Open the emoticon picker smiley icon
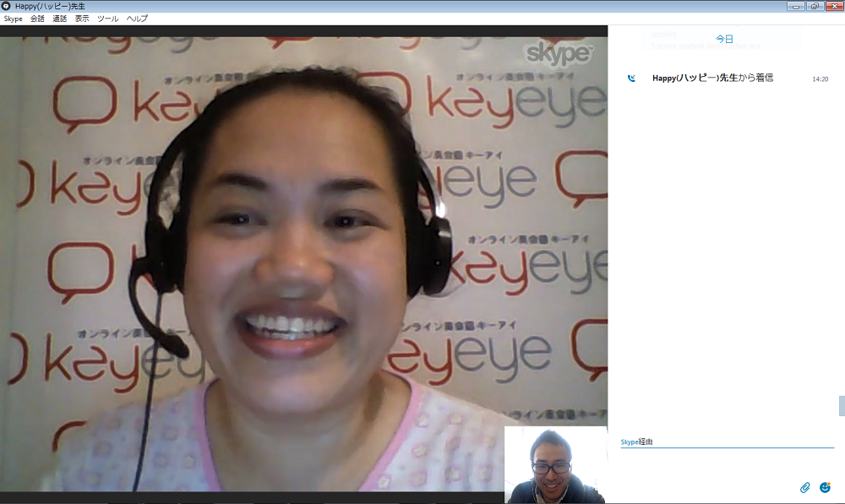This screenshot has height=504, width=845. (x=825, y=487)
